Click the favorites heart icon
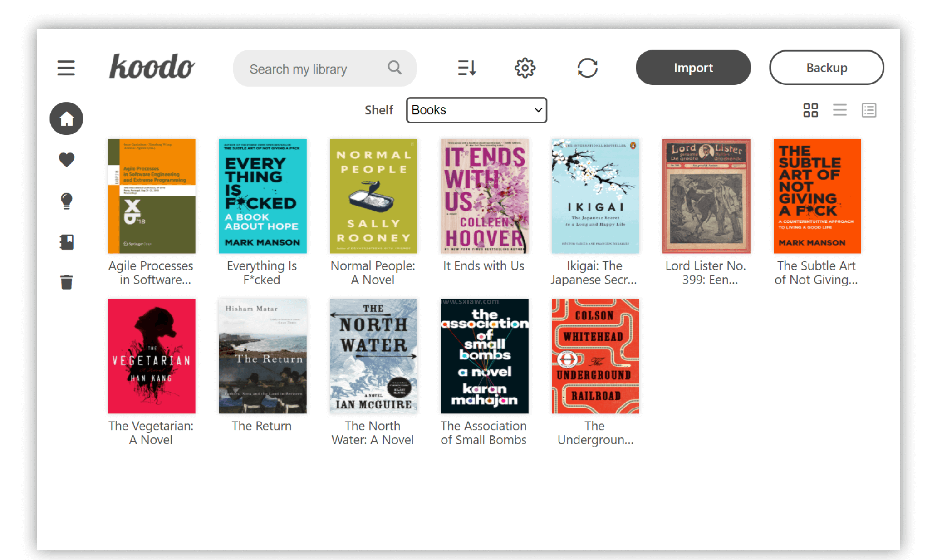Viewport: 937px width, 560px height. (66, 159)
